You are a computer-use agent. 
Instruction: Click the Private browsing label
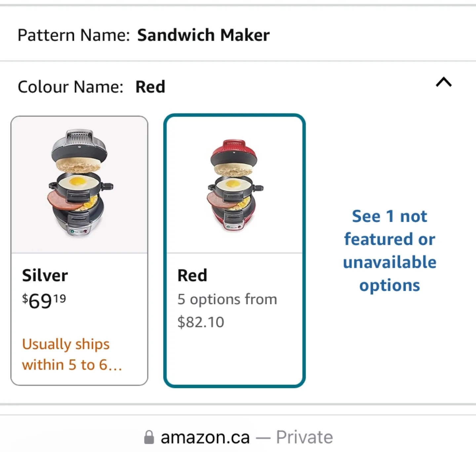304,436
